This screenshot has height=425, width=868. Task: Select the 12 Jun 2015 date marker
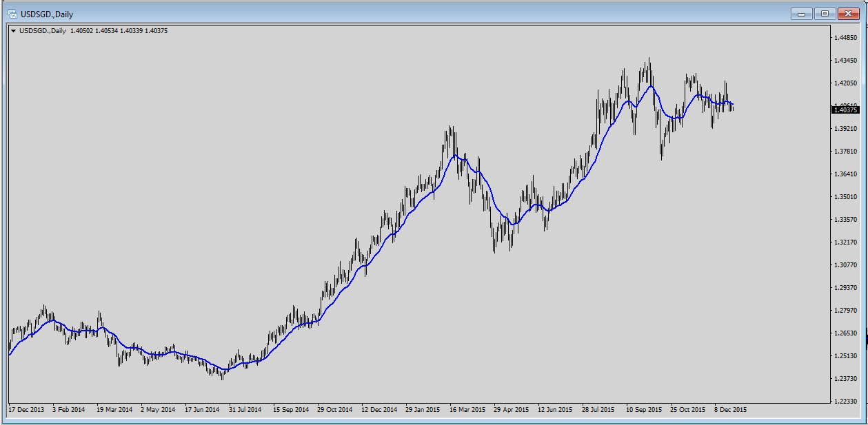[555, 409]
